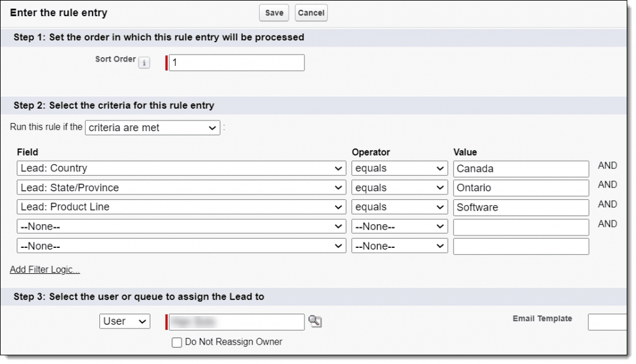Enable the Do Not Reassign Owner checkbox
The width and height of the screenshot is (636, 364).
[177, 342]
